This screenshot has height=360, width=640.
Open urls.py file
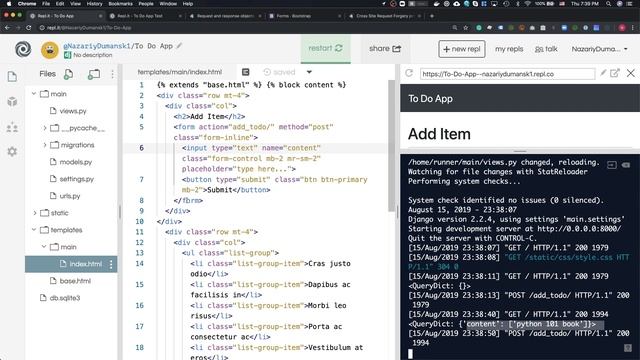tap(71, 196)
